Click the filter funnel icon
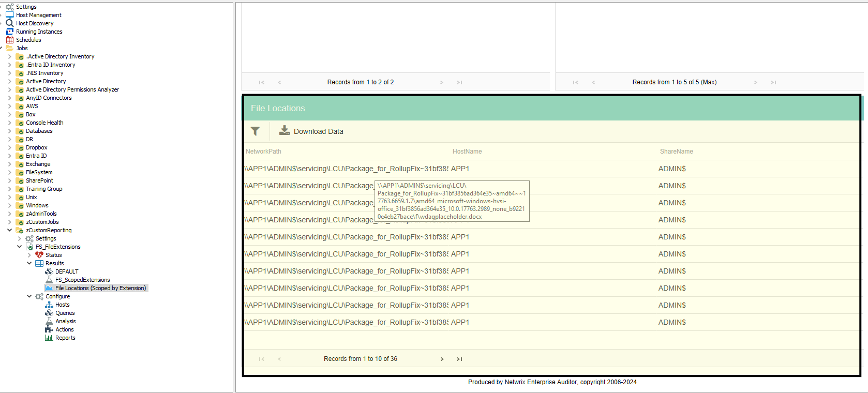868x393 pixels. (x=255, y=131)
